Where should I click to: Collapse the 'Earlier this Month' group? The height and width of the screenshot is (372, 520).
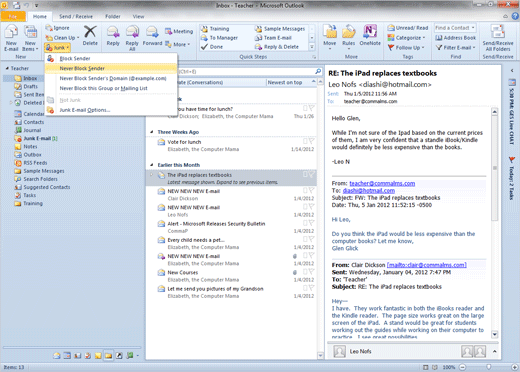152,165
